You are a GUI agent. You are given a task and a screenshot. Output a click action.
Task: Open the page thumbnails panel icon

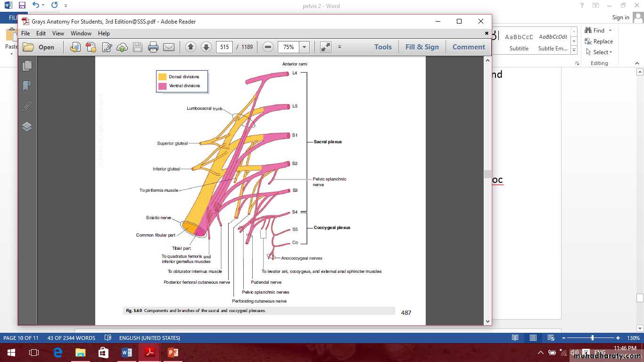click(27, 66)
